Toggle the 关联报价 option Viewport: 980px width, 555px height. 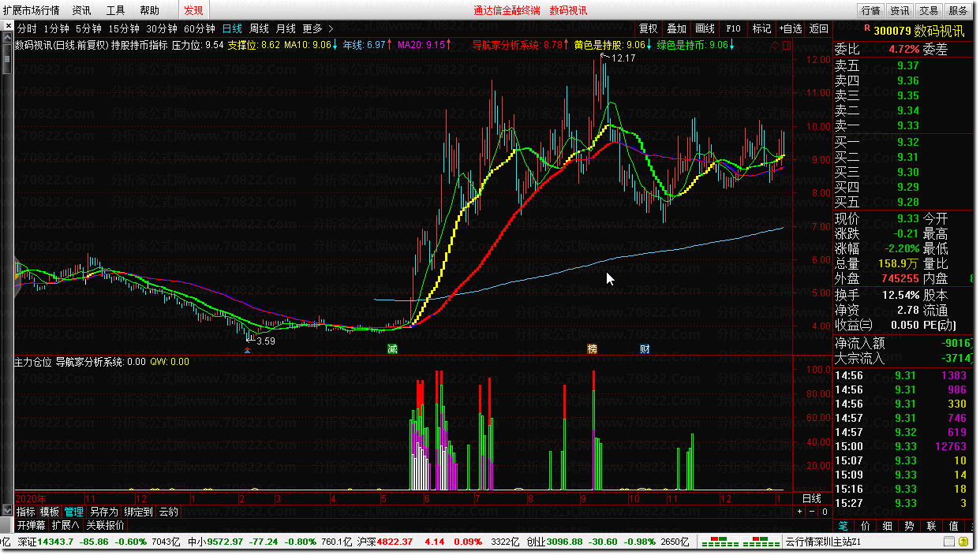coord(105,525)
